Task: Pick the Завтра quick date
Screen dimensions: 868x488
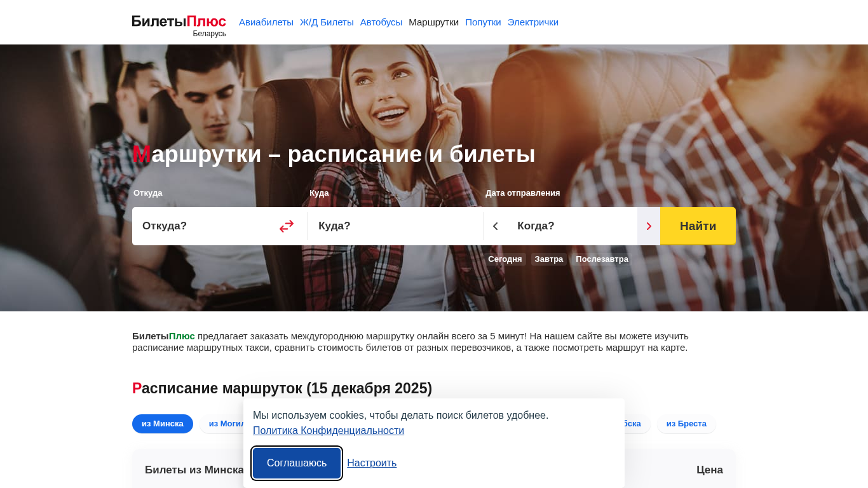Action: point(549,259)
